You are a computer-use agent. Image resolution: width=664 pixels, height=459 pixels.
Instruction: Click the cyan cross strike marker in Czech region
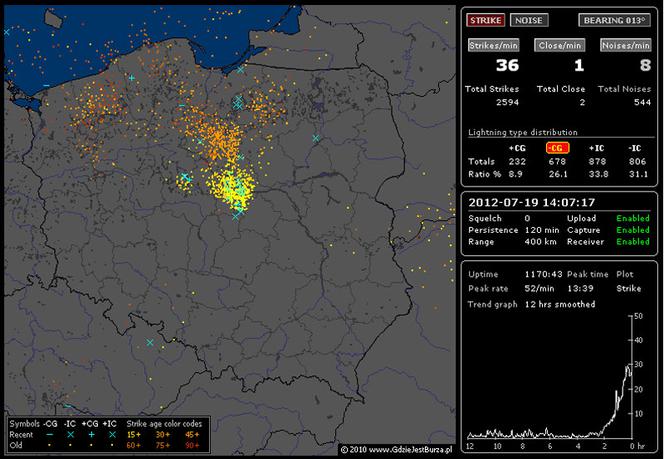tap(150, 342)
